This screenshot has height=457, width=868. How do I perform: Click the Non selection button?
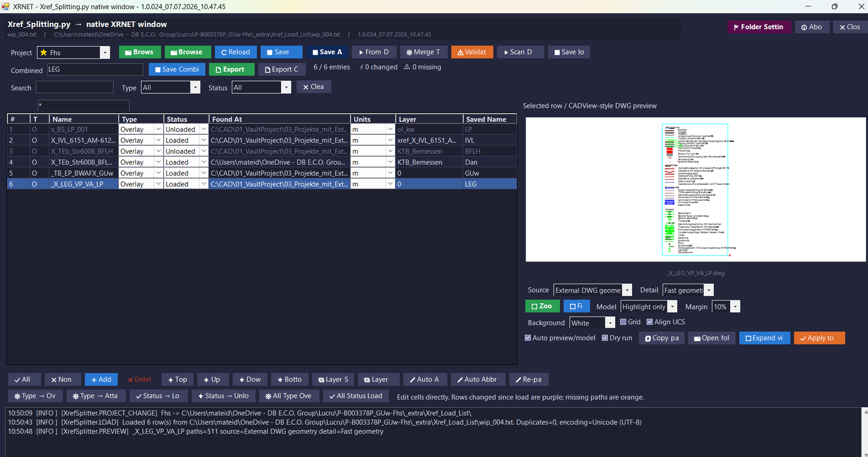pos(63,379)
